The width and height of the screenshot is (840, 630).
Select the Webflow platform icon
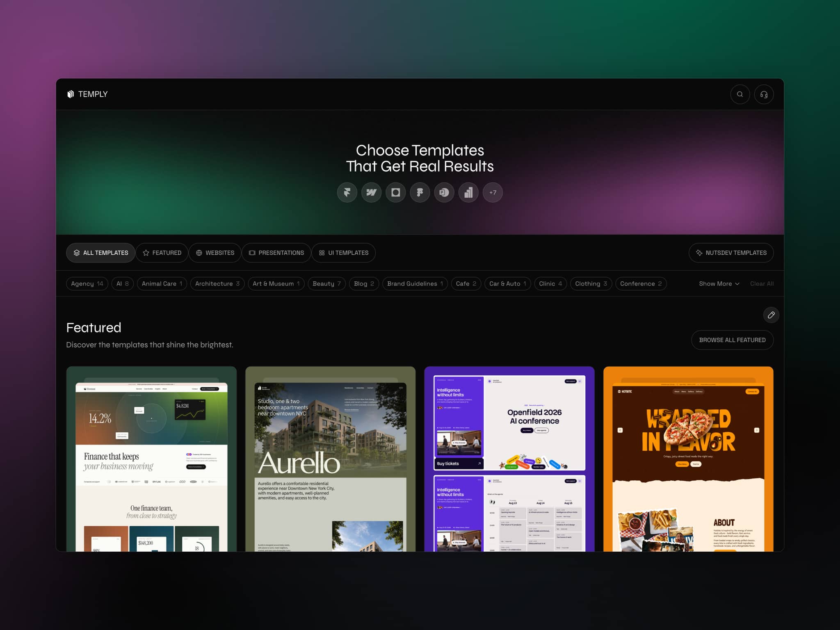(x=371, y=192)
